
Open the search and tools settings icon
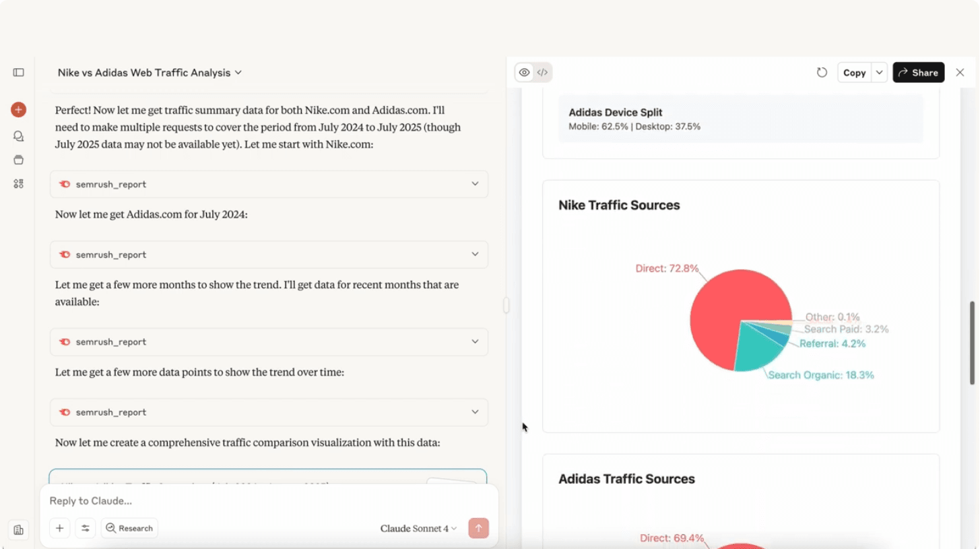click(86, 528)
